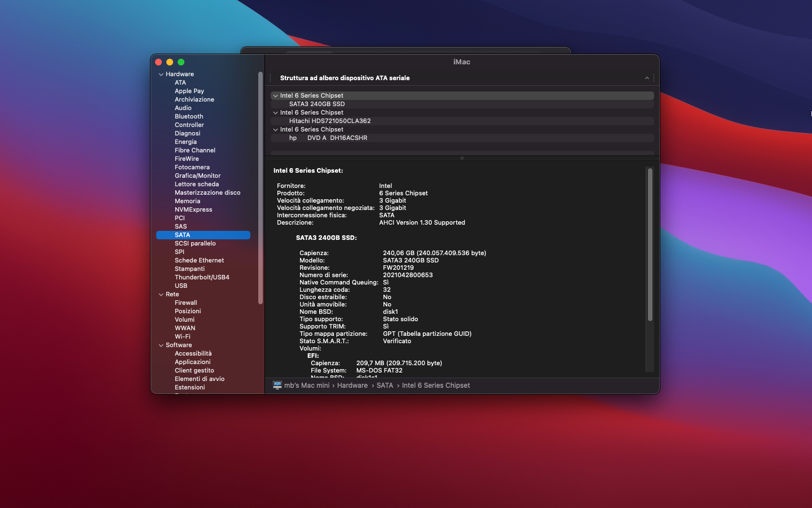Screen dimensions: 812x508
Task: Click the 'Verificato' S.M.A.R.T. status value
Action: 397,341
